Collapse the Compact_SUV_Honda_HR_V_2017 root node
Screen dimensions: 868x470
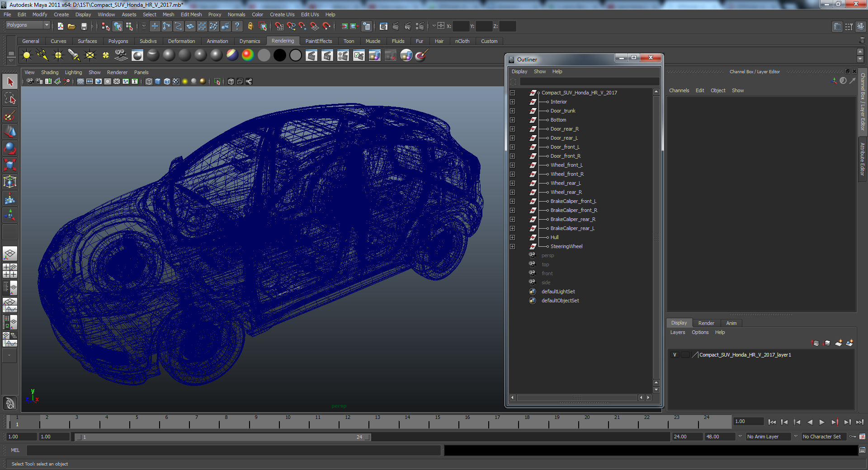(512, 93)
